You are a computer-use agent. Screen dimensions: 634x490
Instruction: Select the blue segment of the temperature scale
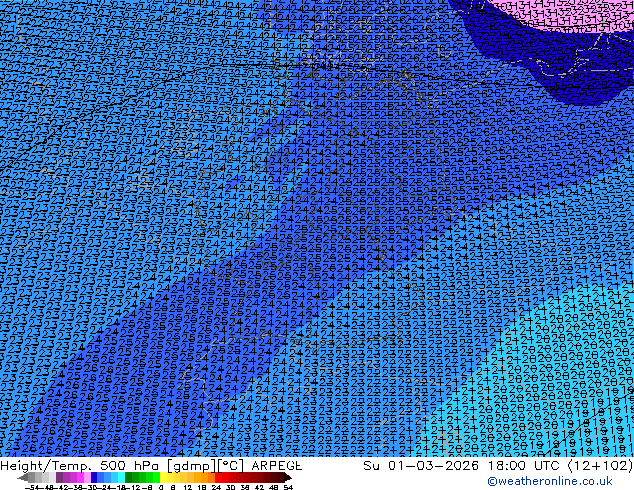tap(108, 477)
